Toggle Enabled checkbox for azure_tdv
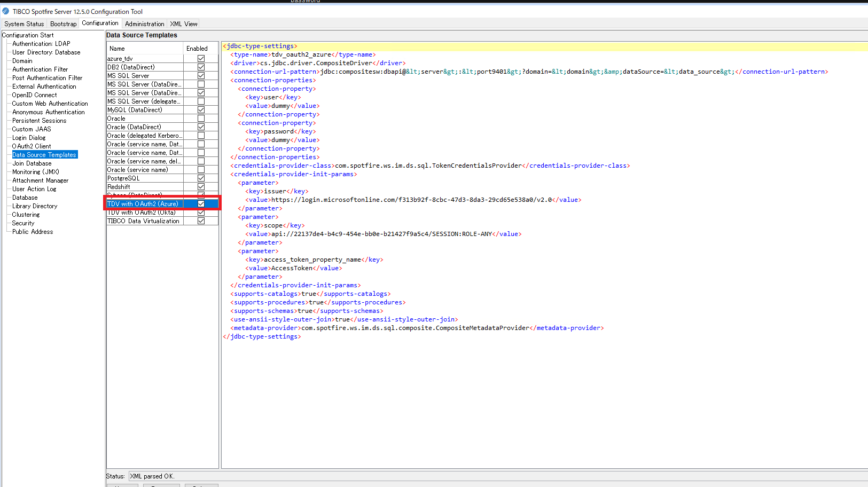This screenshot has height=487, width=868. tap(201, 59)
